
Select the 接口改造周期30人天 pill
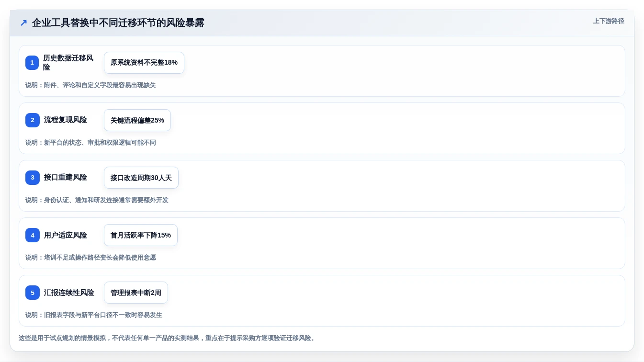141,178
